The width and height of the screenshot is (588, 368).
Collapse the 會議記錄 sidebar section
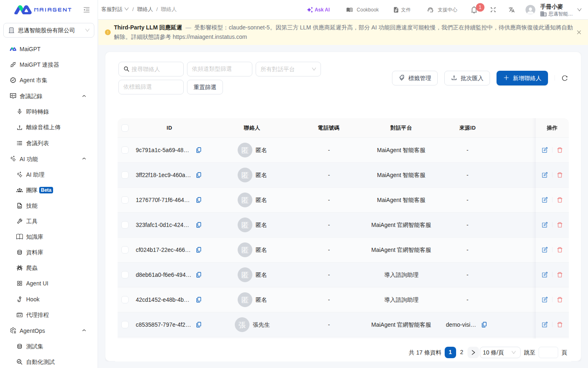(x=84, y=96)
